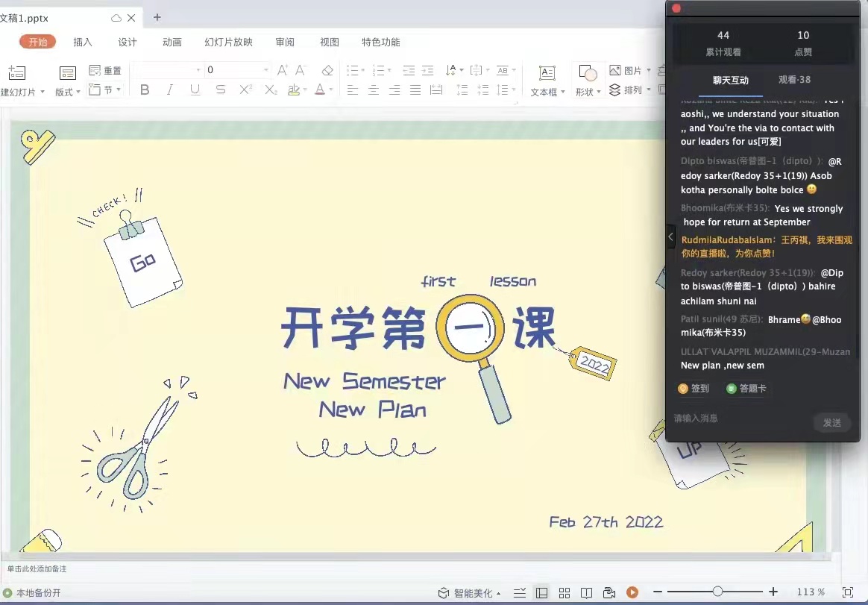Open the 插入 ribbon tab
This screenshot has width=868, height=605.
tap(83, 43)
